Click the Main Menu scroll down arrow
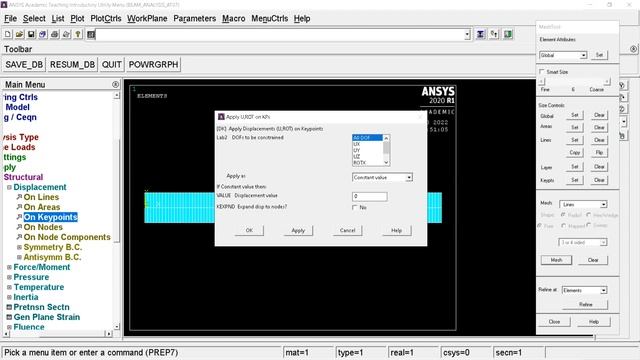 point(117,327)
